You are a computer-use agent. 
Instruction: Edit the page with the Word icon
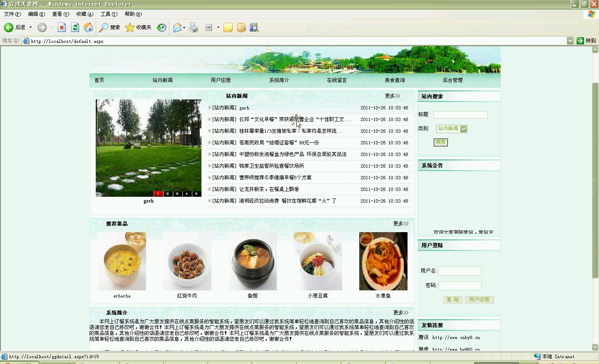point(209,27)
